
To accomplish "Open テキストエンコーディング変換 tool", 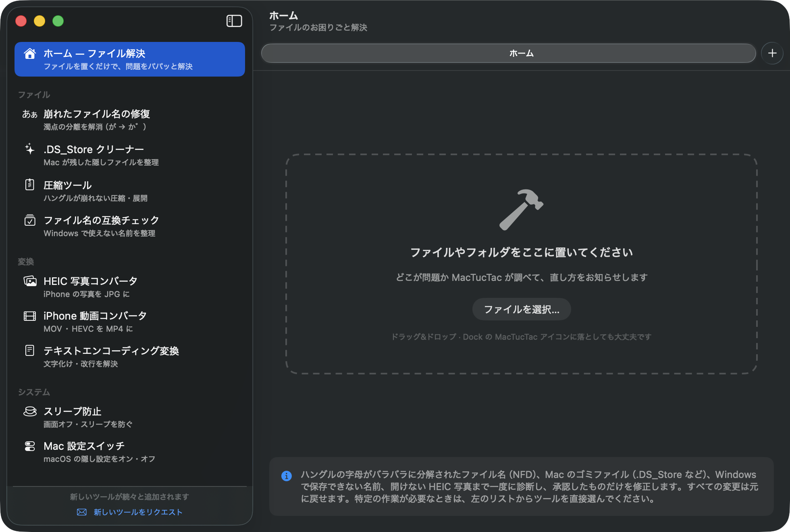I will [x=130, y=357].
